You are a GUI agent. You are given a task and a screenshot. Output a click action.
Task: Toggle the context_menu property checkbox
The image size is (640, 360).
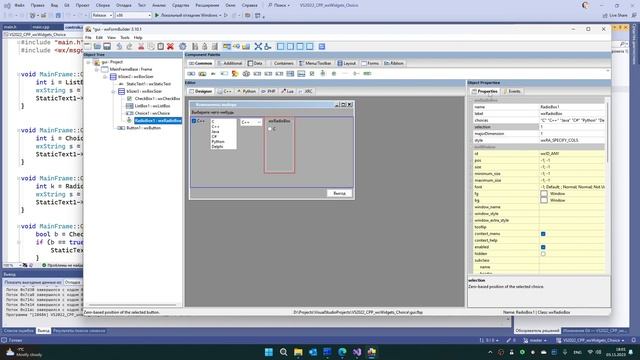(x=543, y=234)
